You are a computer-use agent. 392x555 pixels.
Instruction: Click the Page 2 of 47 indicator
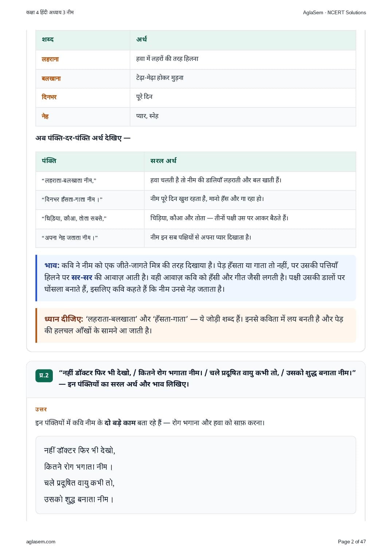pos(352,542)
